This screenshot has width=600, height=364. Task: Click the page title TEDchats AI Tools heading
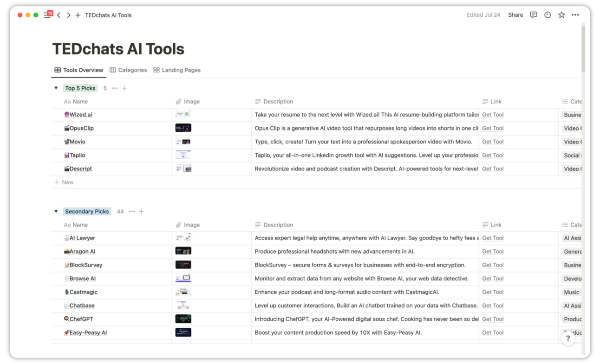click(x=118, y=49)
